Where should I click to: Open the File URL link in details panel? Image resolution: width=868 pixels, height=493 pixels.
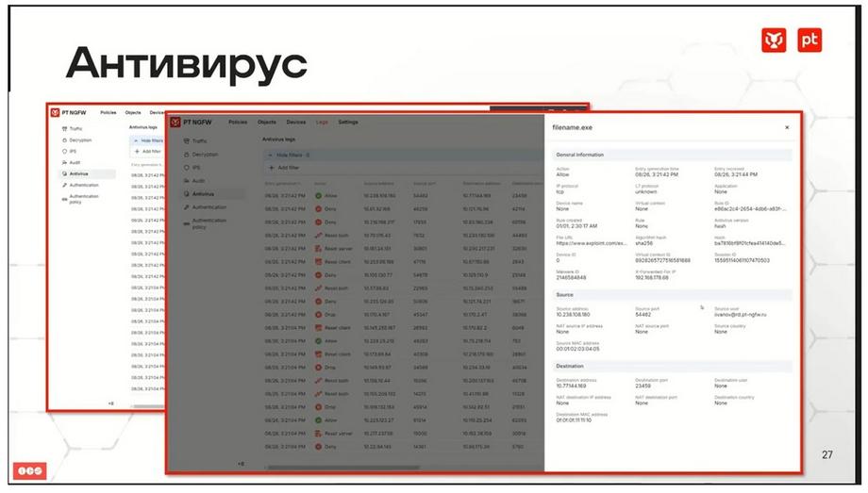(592, 243)
